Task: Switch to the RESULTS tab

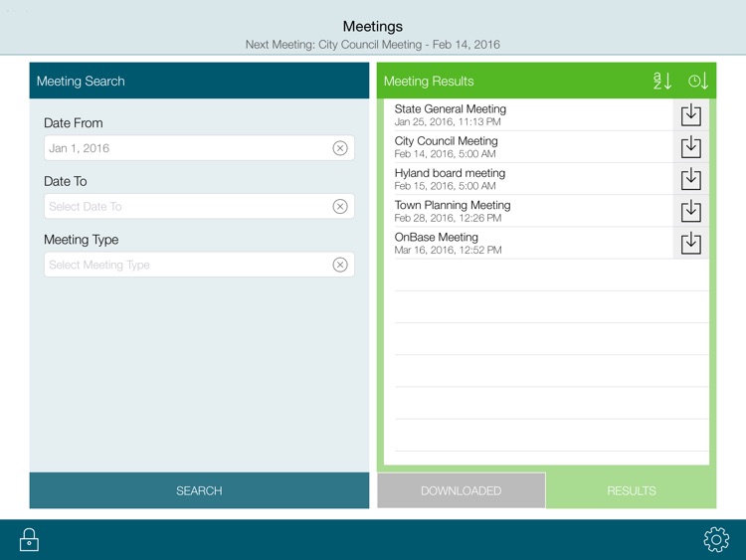Action: click(632, 490)
